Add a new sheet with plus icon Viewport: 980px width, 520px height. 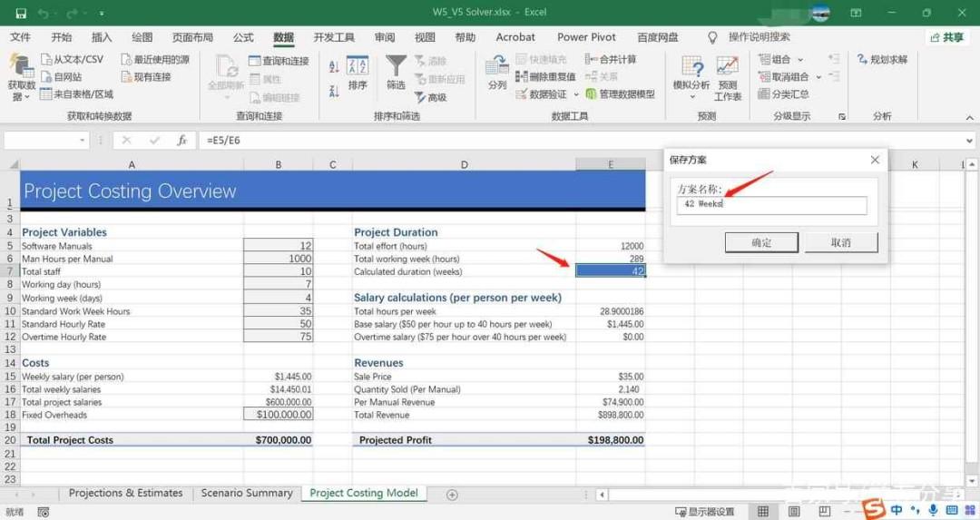pos(452,495)
